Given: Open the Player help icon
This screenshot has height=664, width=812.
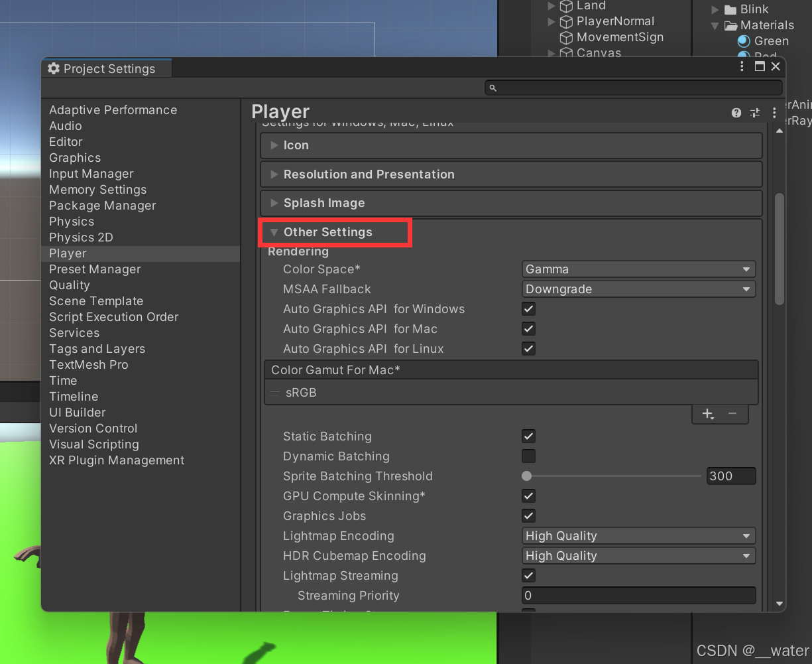Looking at the screenshot, I should pos(736,113).
